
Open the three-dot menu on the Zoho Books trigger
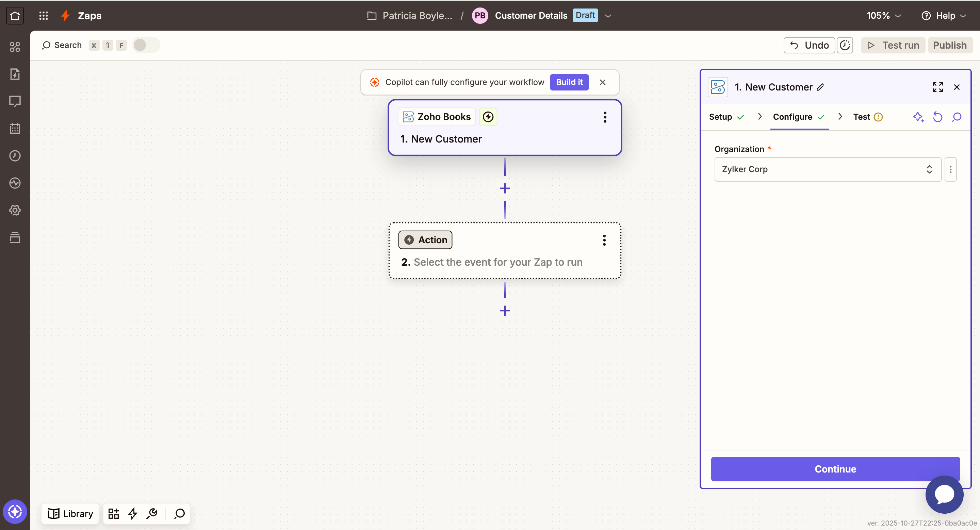tap(605, 117)
